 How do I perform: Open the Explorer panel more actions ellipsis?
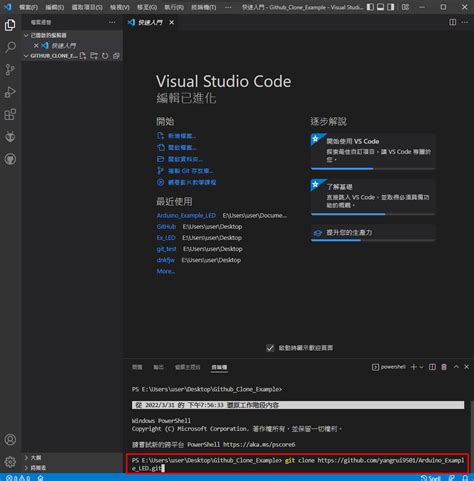tap(112, 22)
